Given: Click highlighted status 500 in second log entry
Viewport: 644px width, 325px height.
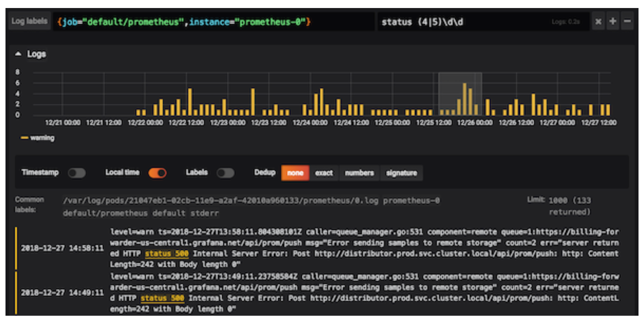Looking at the screenshot, I should (163, 298).
